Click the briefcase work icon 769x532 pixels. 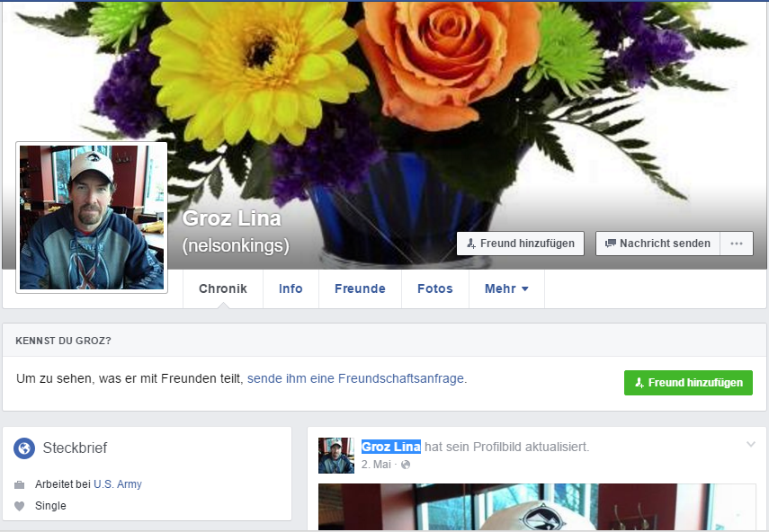point(19,484)
